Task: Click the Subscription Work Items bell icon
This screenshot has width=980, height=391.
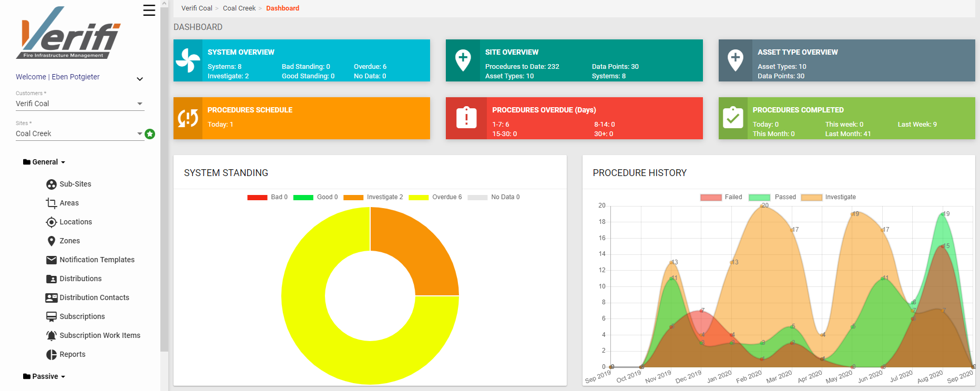Action: tap(51, 336)
